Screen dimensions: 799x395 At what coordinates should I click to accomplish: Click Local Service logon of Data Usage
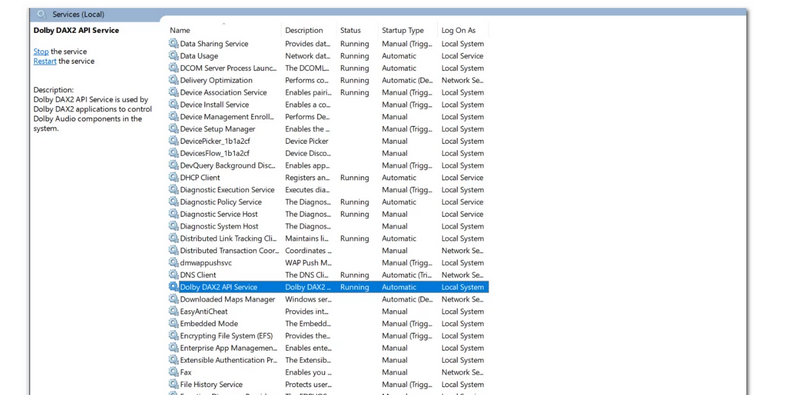click(462, 56)
